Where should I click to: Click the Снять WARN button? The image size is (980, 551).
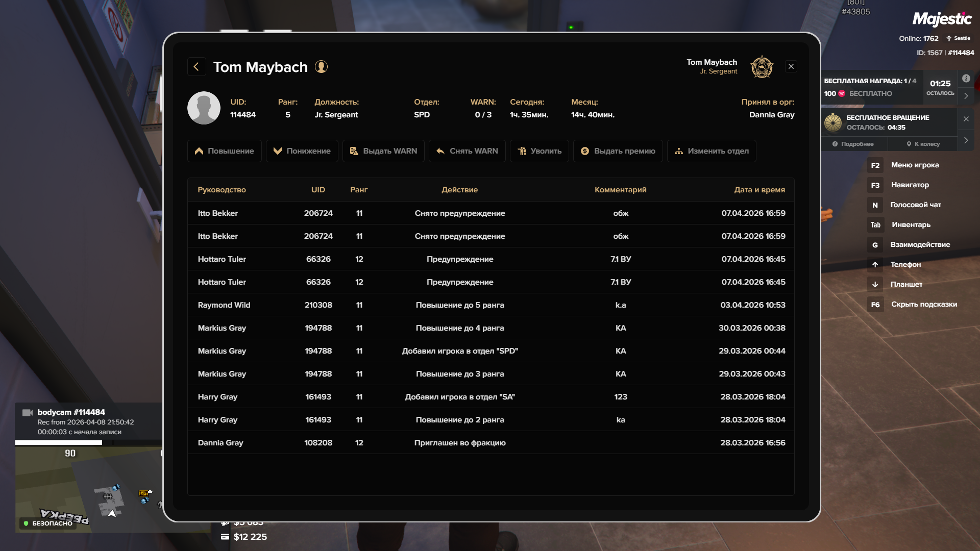[467, 151]
